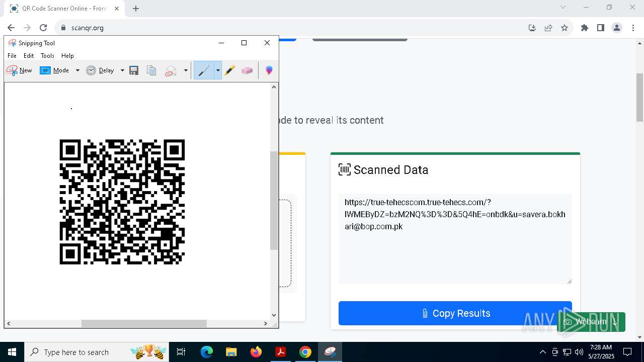Show hidden system tray icons

pyautogui.click(x=542, y=352)
